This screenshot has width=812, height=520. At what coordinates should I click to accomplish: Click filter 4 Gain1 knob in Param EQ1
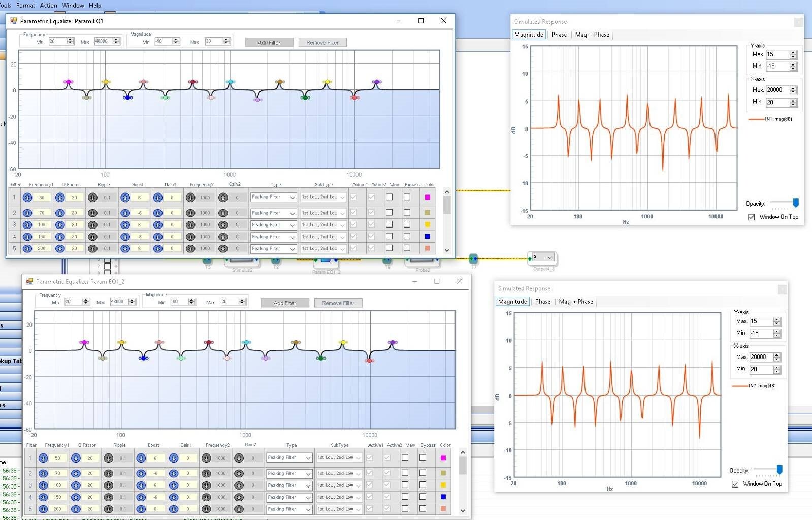point(158,237)
